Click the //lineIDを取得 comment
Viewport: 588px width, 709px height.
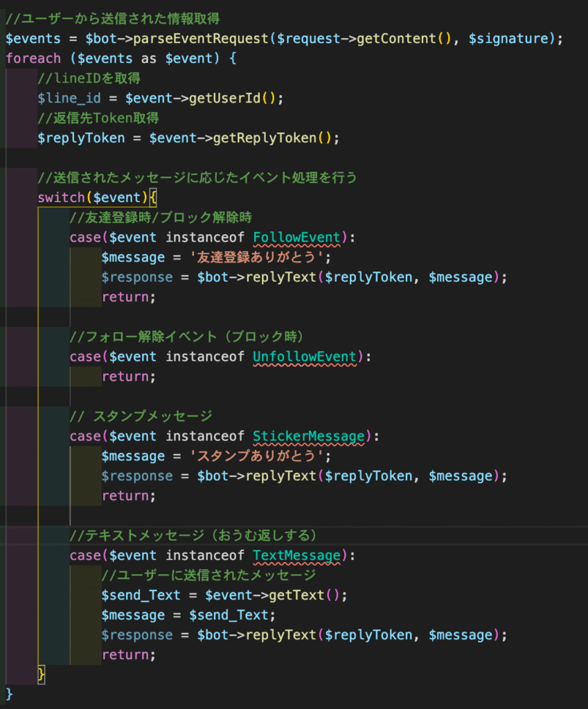click(x=89, y=78)
